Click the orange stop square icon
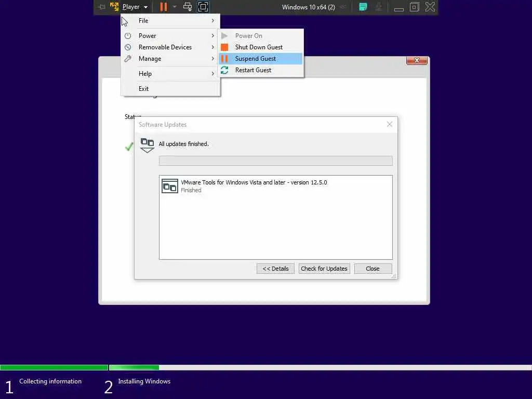Viewport: 532px width, 399px height. [224, 47]
